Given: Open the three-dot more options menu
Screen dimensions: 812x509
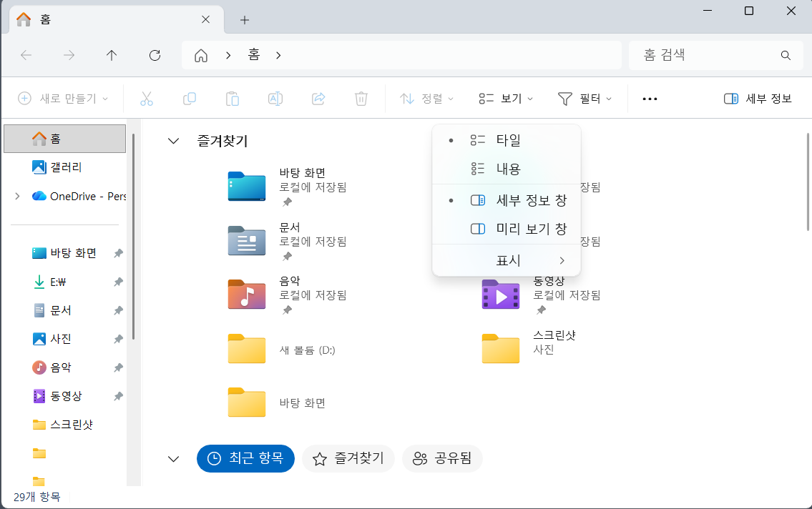Looking at the screenshot, I should pyautogui.click(x=650, y=99).
